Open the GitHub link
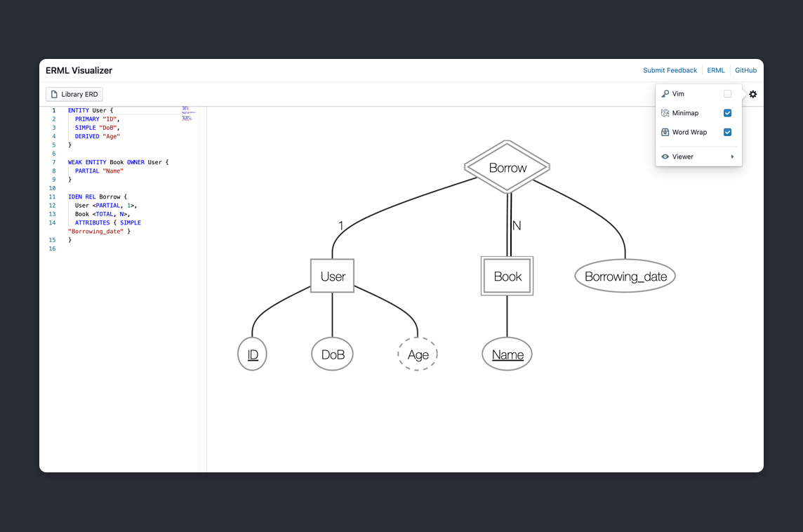The image size is (803, 532). pyautogui.click(x=745, y=70)
